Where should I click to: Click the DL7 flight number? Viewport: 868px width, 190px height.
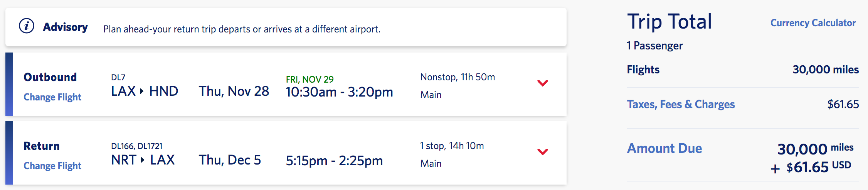coord(118,78)
